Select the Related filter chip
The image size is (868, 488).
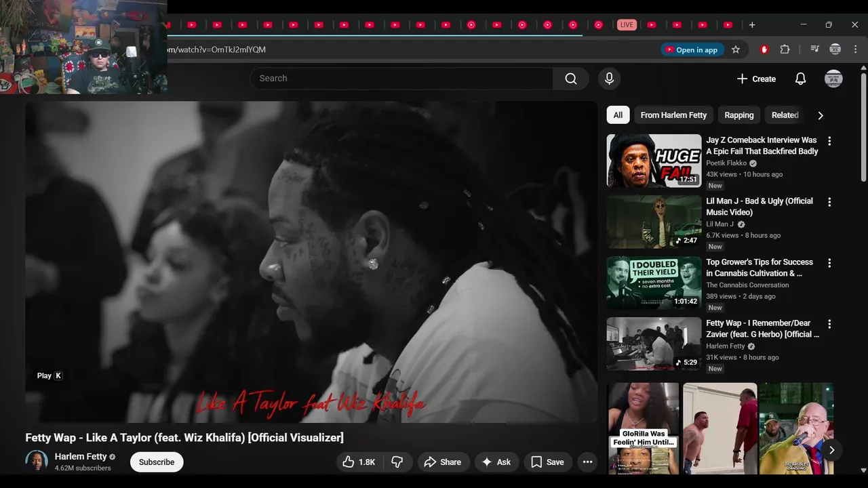pos(785,115)
